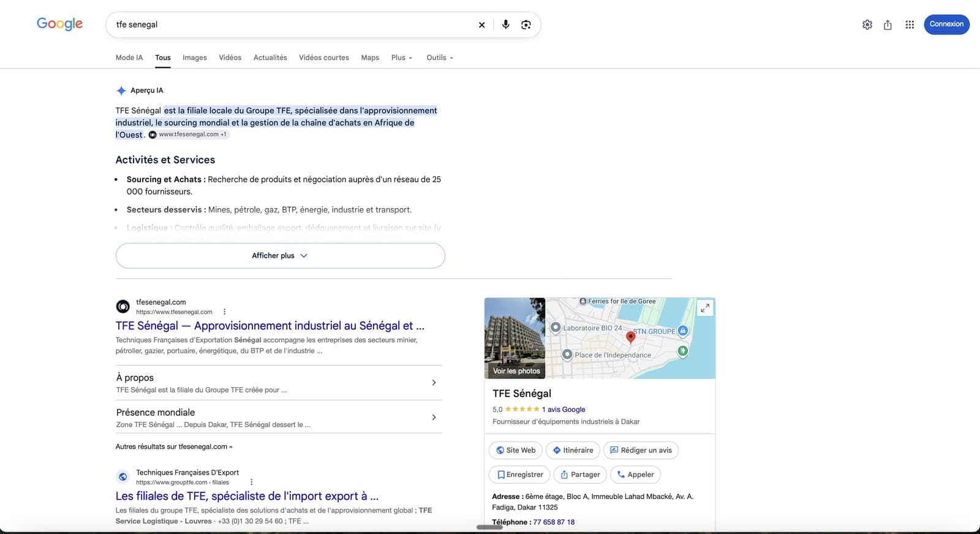
Task: Click the Adresse label in knowledge panel
Action: [507, 497]
